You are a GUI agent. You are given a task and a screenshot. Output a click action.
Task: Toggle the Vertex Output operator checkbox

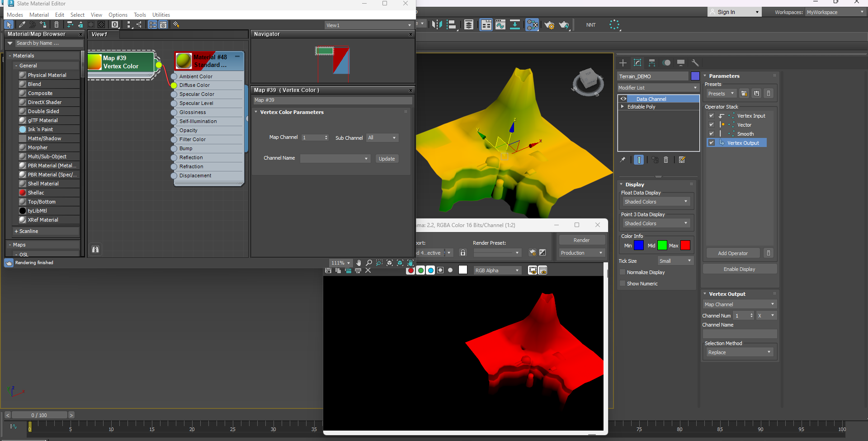[x=712, y=143]
